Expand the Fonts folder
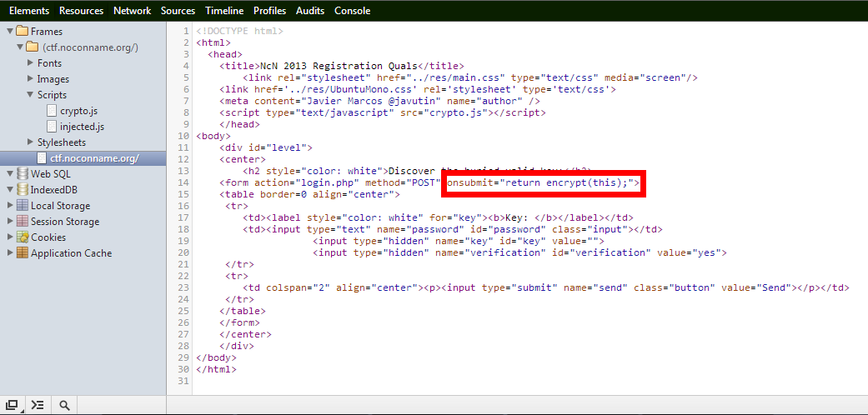Screen dimensions: 868x415 31,63
